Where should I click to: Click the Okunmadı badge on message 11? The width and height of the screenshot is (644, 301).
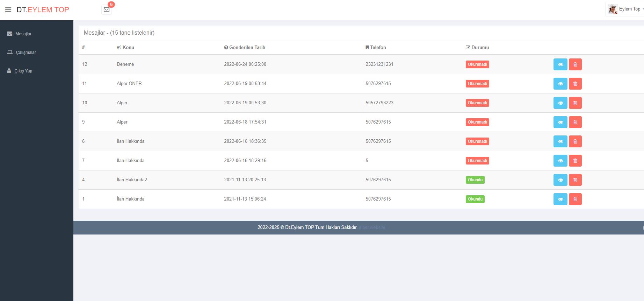pyautogui.click(x=477, y=84)
